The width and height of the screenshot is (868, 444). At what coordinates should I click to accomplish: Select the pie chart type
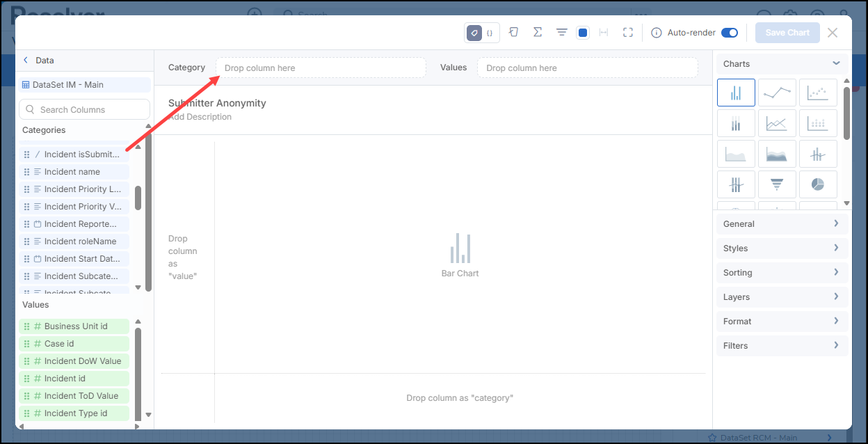(818, 184)
